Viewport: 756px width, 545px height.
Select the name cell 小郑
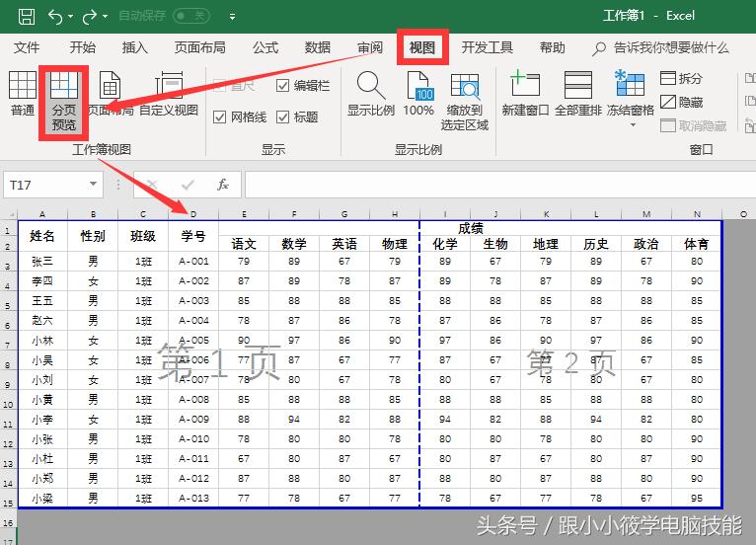point(42,479)
